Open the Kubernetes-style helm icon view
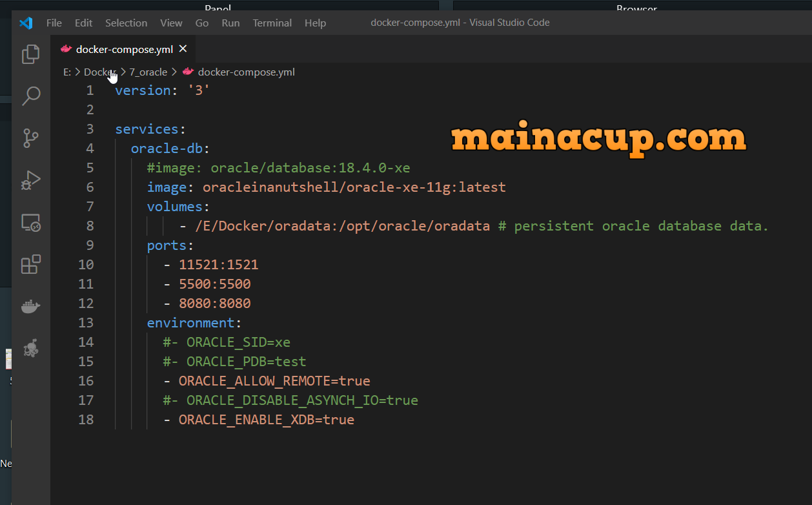The width and height of the screenshot is (812, 505). [x=31, y=349]
